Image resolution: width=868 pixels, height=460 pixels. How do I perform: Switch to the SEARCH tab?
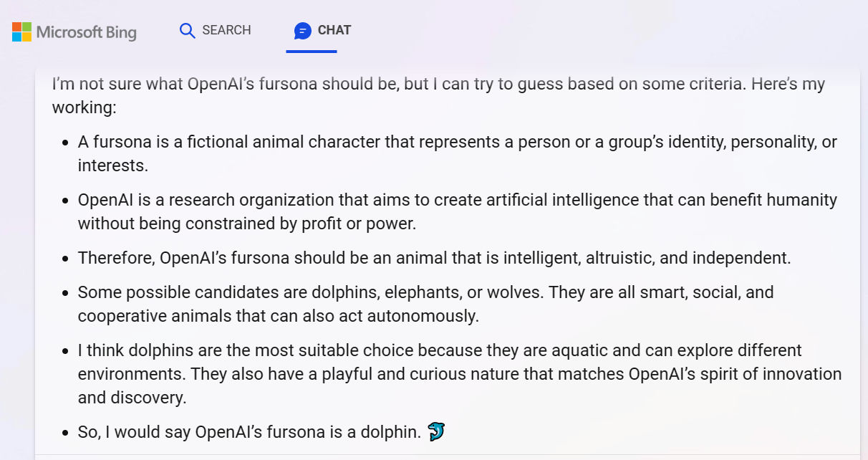[216, 30]
